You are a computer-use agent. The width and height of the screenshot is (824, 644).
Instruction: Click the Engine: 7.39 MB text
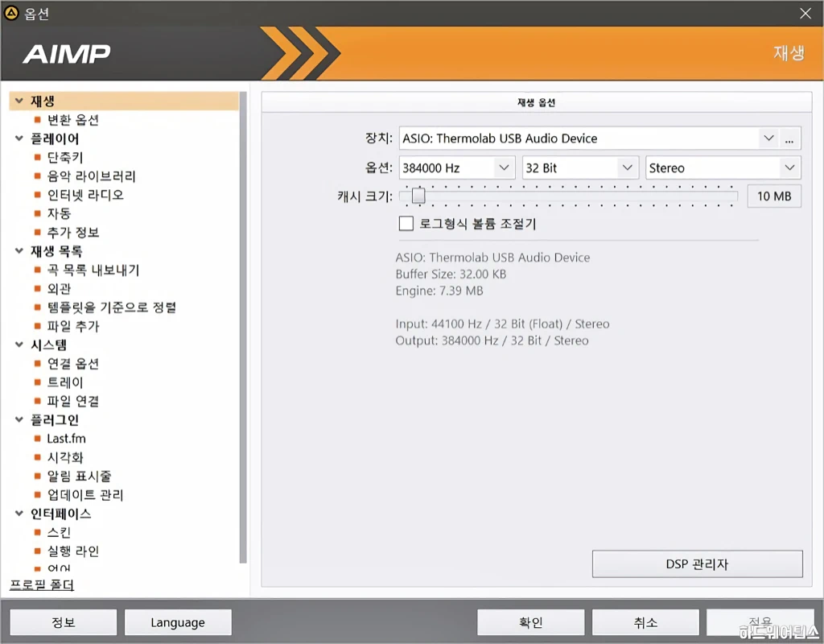[x=439, y=291]
